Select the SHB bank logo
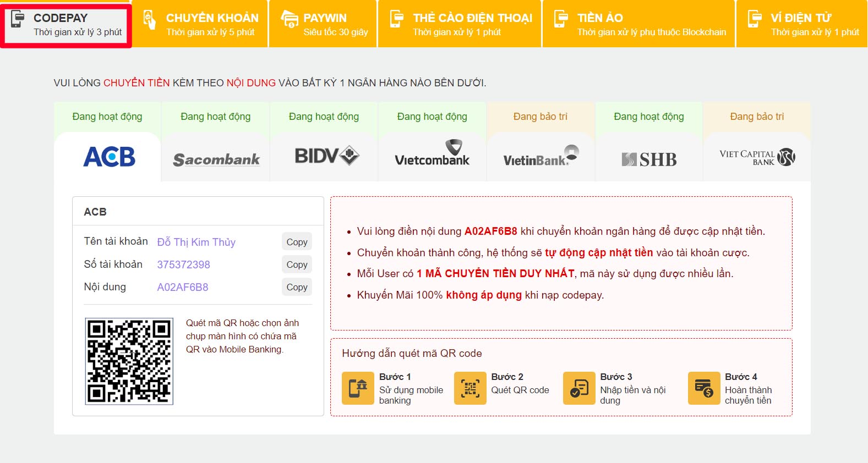The image size is (868, 463). click(x=649, y=159)
